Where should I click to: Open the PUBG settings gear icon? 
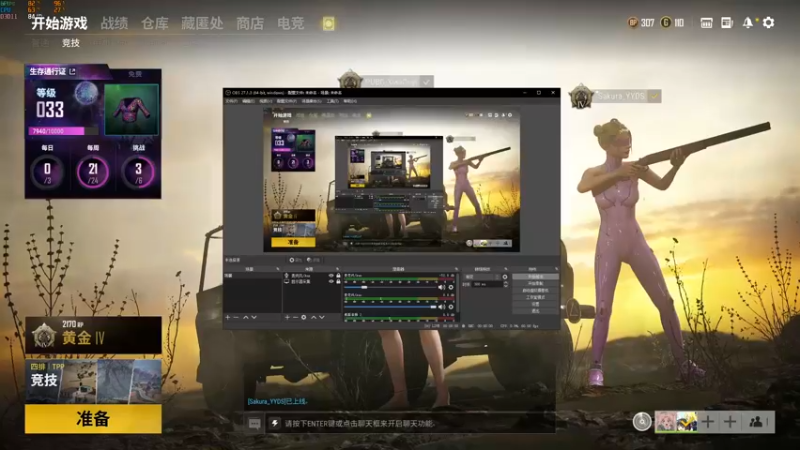pos(768,22)
